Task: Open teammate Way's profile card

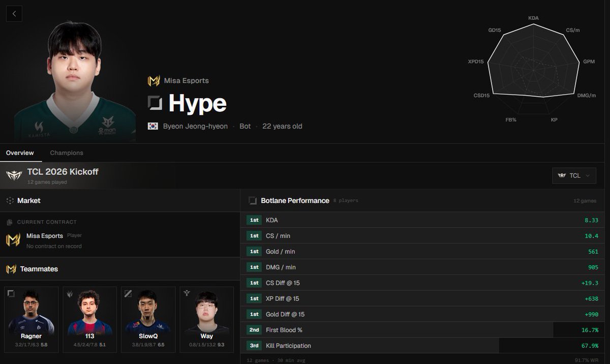Action: 206,320
